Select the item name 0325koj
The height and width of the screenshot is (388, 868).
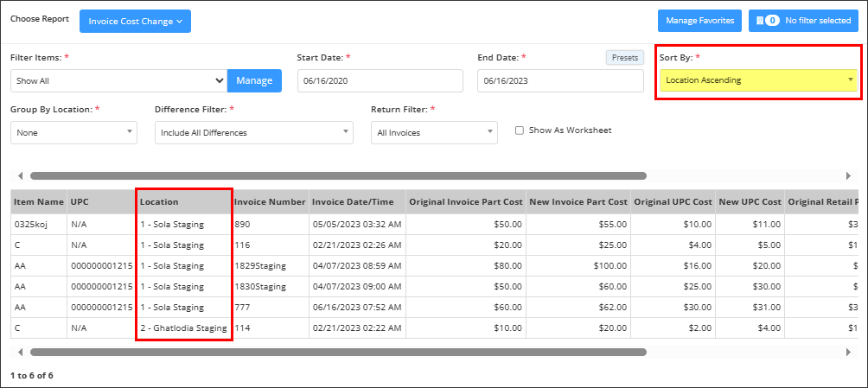[x=29, y=224]
